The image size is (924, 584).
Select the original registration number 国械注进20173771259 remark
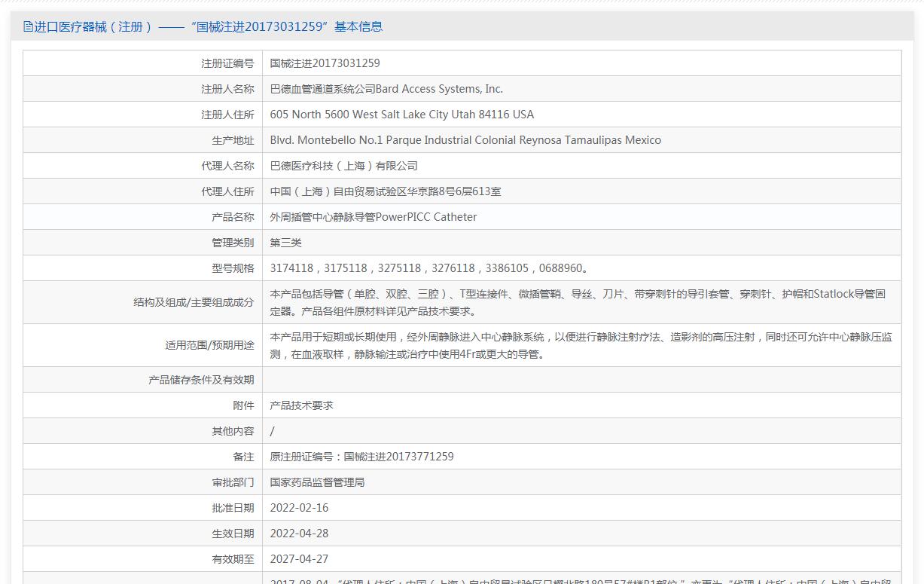coord(361,457)
